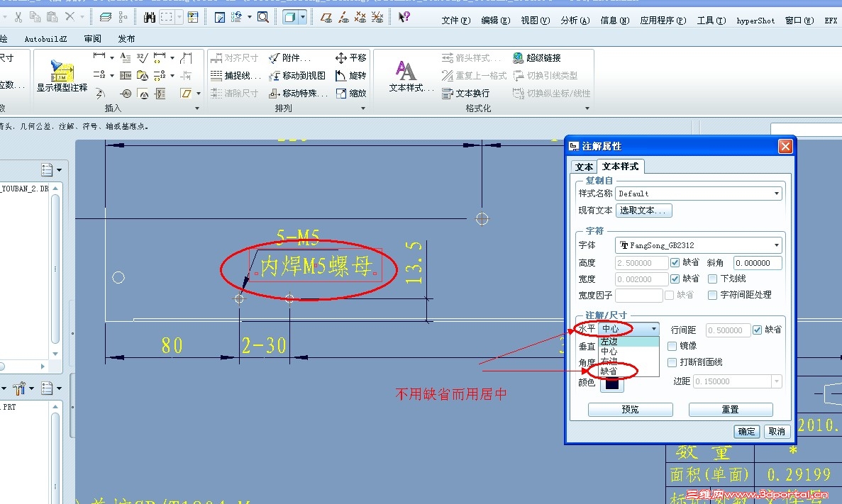Viewport: 842px width, 504px height.
Task: Click the model tree structure icon
Action: pos(123,17)
